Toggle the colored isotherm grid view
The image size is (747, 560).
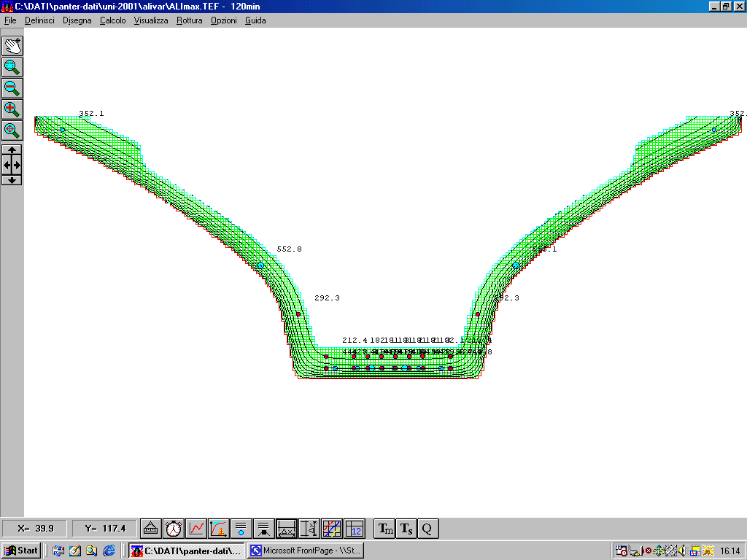[332, 528]
